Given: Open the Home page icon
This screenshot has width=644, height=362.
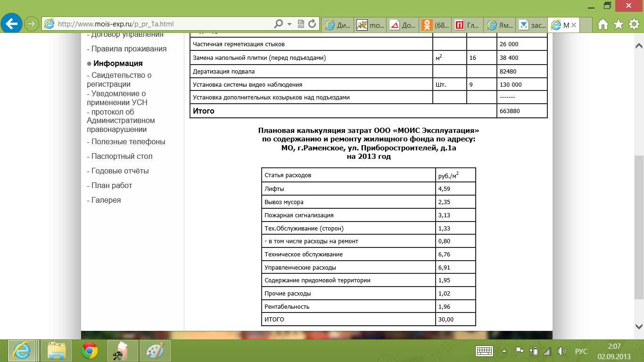Looking at the screenshot, I should pyautogui.click(x=603, y=24).
